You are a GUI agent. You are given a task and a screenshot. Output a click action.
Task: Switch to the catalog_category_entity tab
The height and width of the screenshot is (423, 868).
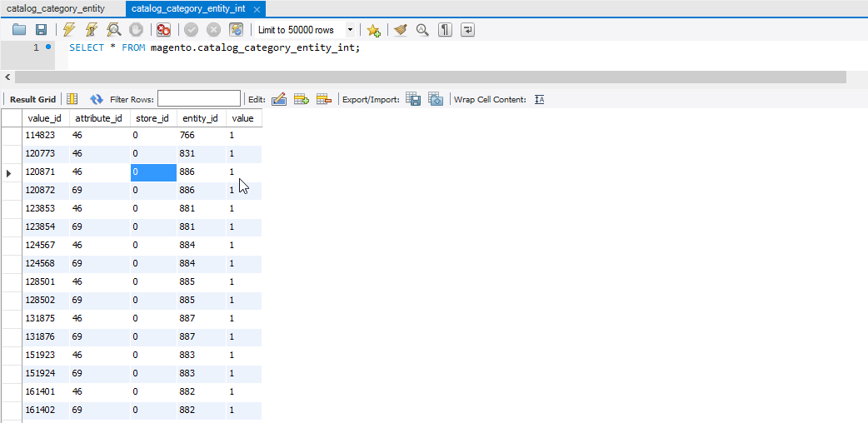click(x=56, y=8)
